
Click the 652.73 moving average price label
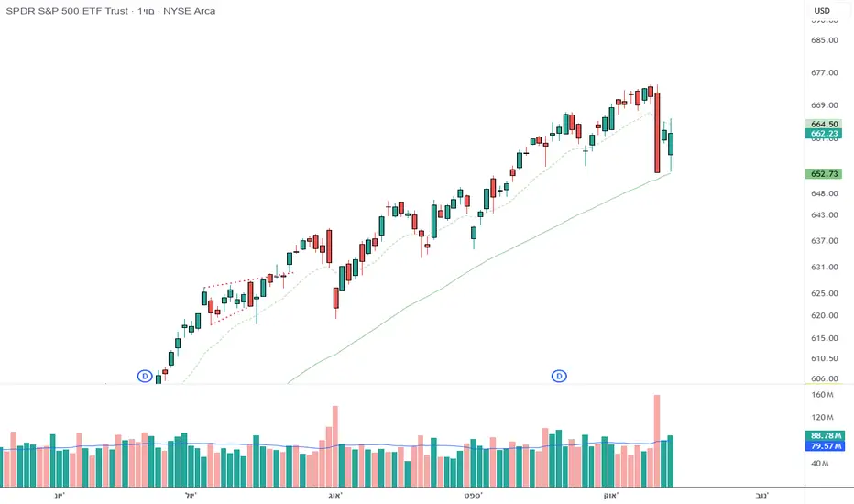(x=823, y=174)
